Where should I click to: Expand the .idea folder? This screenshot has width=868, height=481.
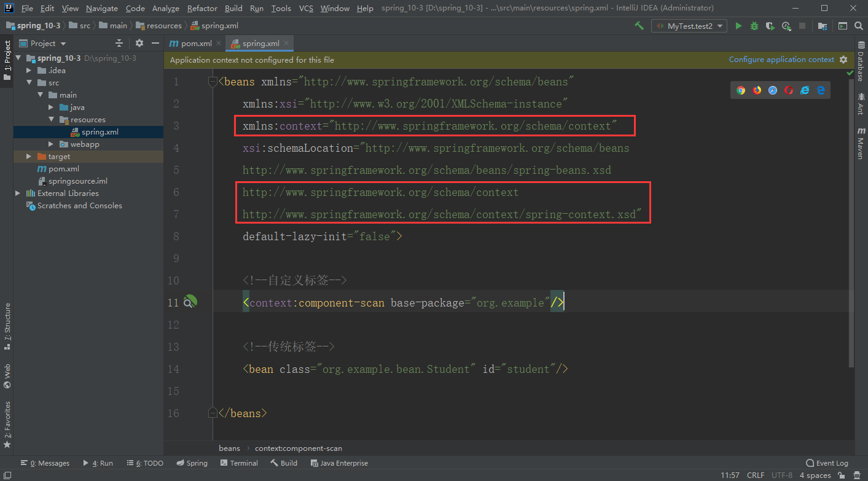click(x=29, y=70)
